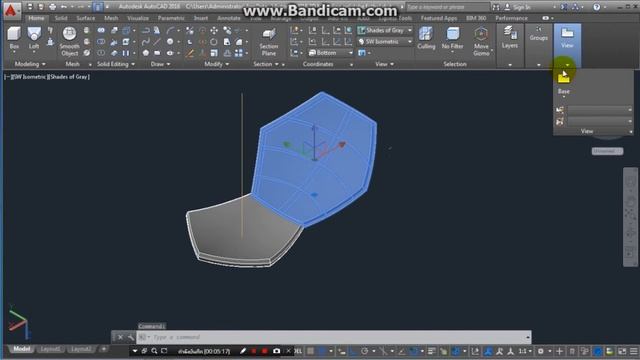Screen dimensions: 640x360
Task: Click the workspace switching gear icon in status bar
Action: click(x=540, y=351)
